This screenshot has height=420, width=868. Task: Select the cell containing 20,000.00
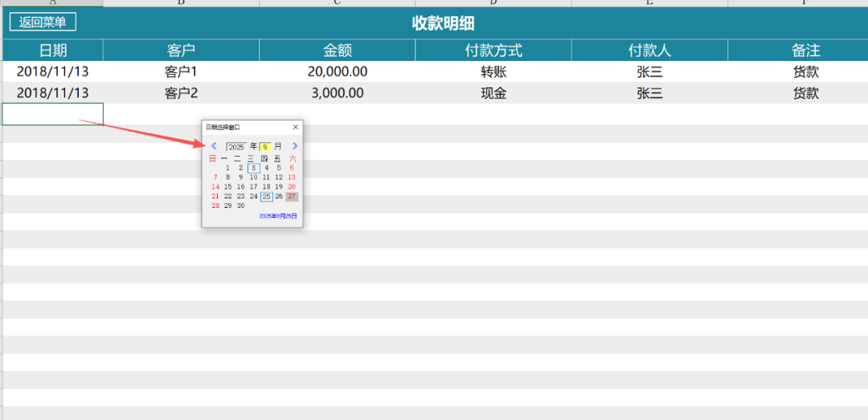pyautogui.click(x=338, y=71)
